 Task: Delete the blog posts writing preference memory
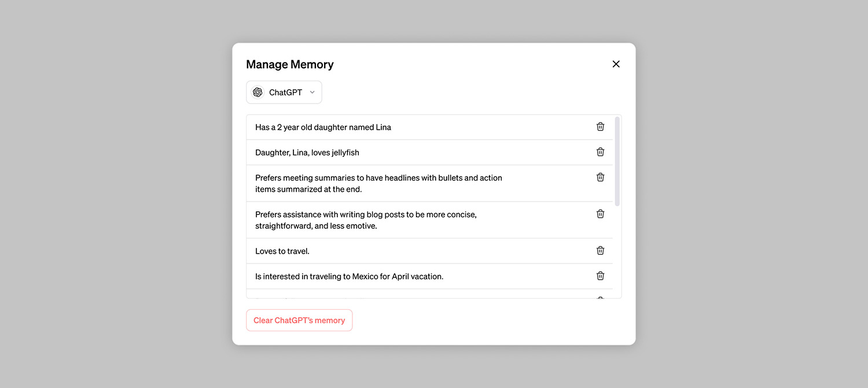point(600,214)
